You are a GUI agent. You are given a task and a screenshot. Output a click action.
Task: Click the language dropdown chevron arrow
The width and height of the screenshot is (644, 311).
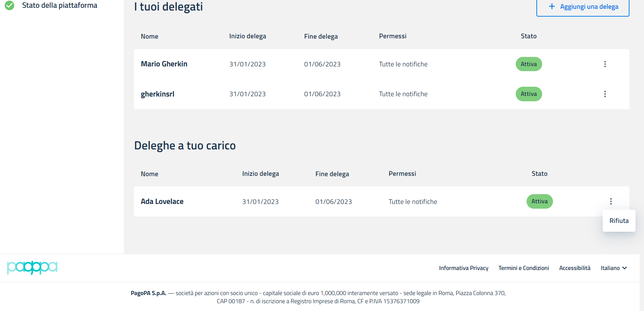tap(625, 268)
